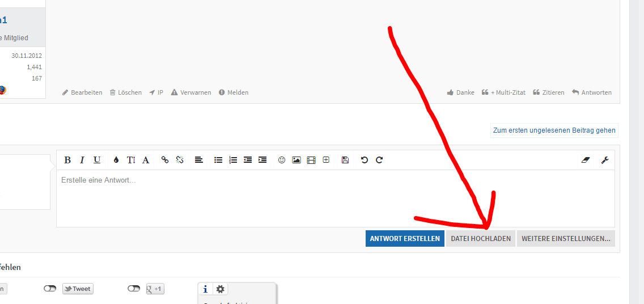Viewport: 644px width, 304px height.
Task: Click the boxed plus insert icon
Action: pos(326,160)
